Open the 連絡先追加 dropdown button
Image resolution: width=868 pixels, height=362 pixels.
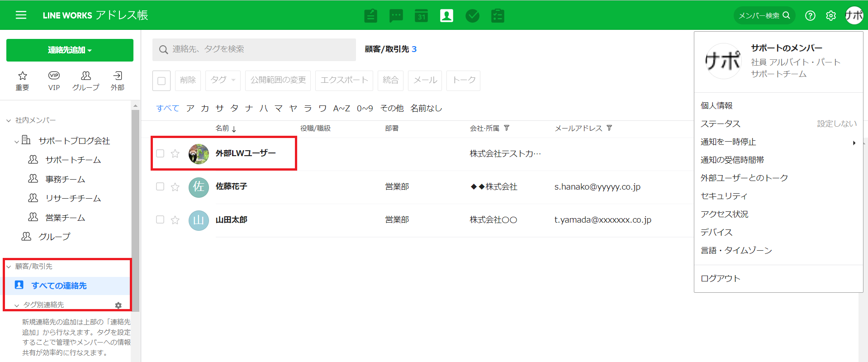click(x=70, y=50)
